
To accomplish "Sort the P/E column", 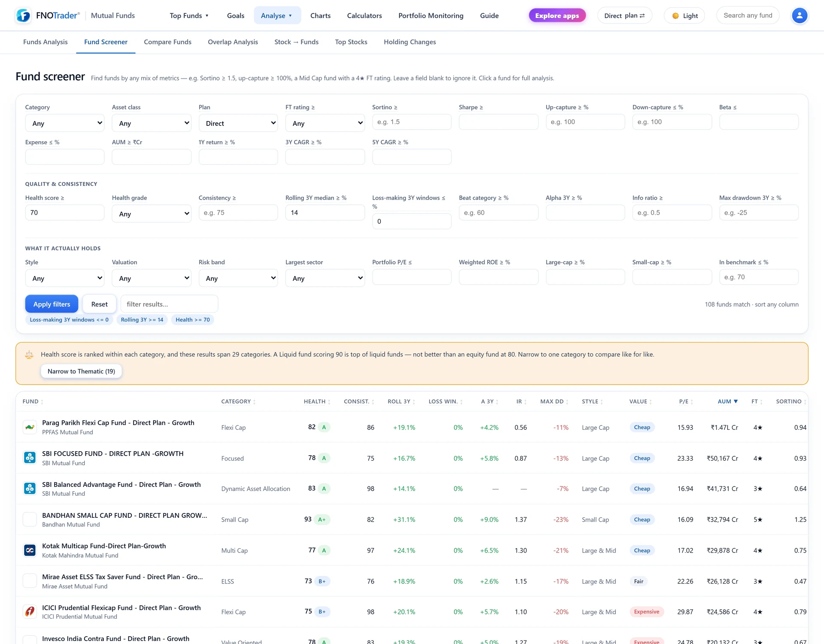I will pos(686,401).
